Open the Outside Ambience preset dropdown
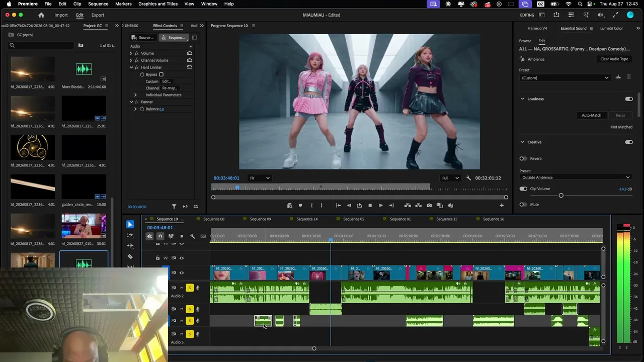644x362 pixels. pyautogui.click(x=575, y=177)
